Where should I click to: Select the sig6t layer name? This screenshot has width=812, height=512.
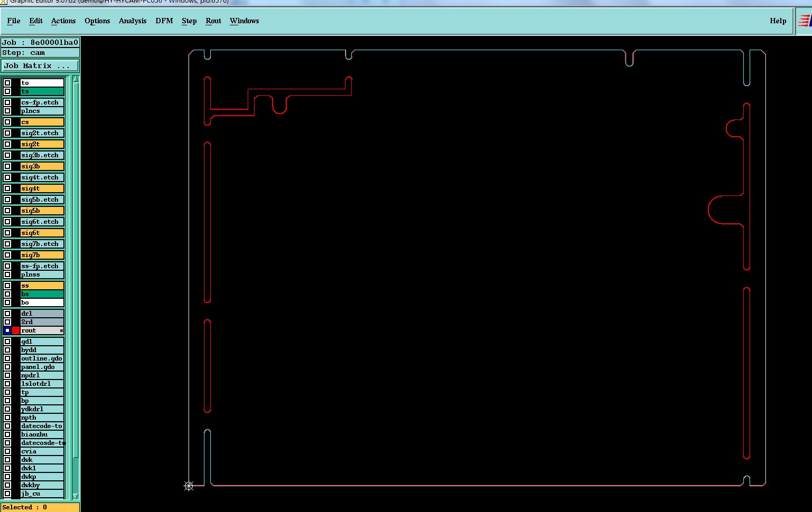click(x=42, y=233)
